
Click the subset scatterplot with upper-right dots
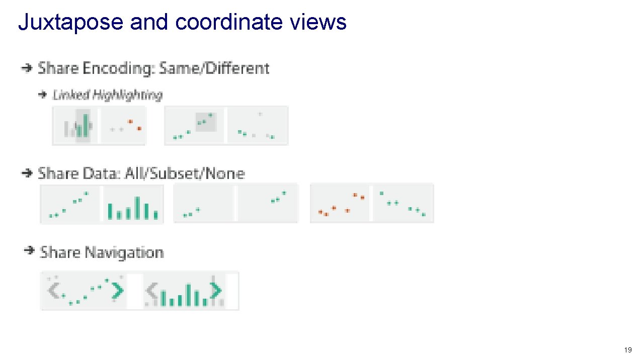pos(267,204)
